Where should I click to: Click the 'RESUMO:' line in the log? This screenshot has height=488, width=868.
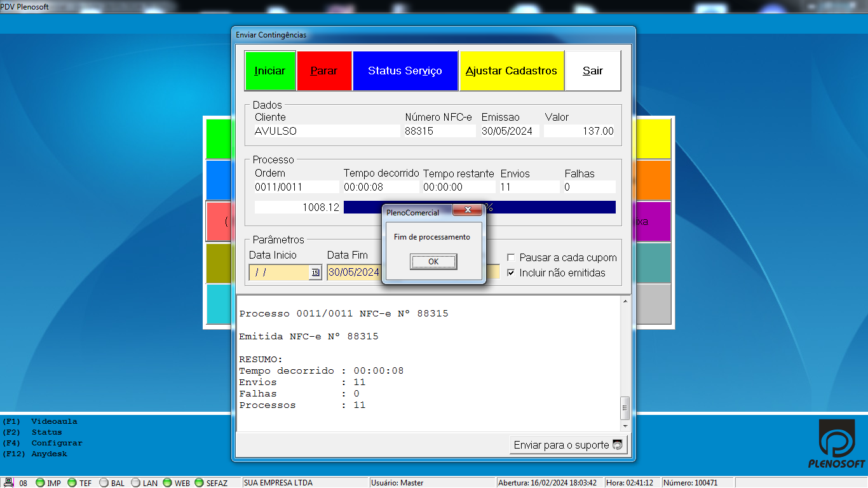pyautogui.click(x=261, y=359)
